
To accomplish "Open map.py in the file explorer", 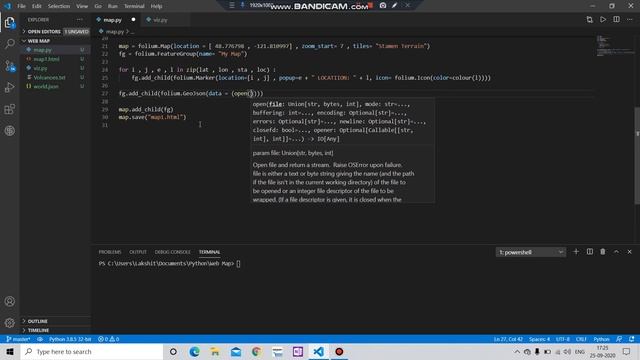I will (55, 50).
